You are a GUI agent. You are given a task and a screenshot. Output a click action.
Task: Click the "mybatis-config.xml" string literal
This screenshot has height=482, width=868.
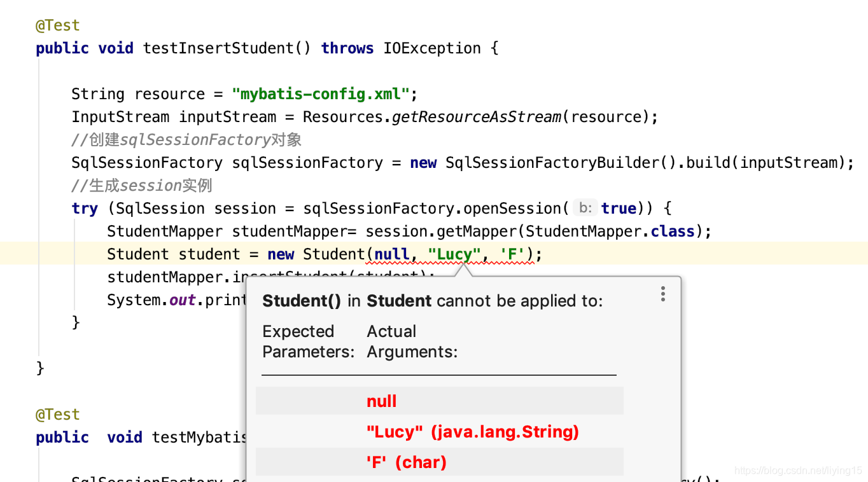click(321, 94)
